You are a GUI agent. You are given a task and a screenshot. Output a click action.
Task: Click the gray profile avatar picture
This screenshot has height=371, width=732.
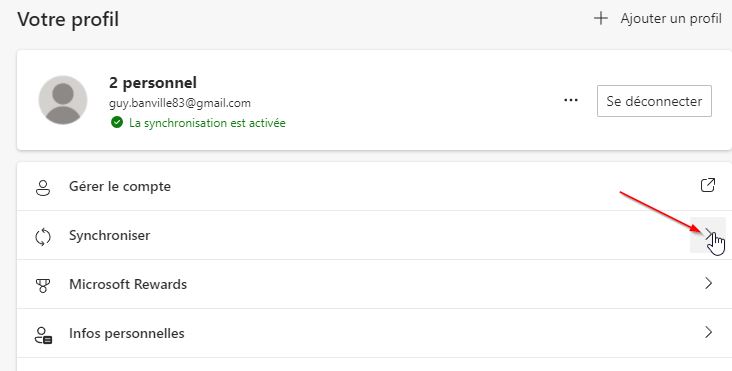click(63, 100)
